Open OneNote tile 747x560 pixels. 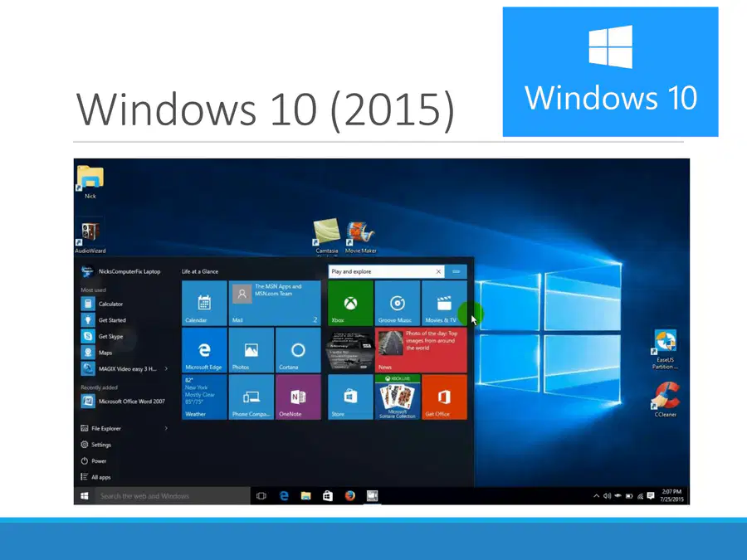(x=298, y=397)
